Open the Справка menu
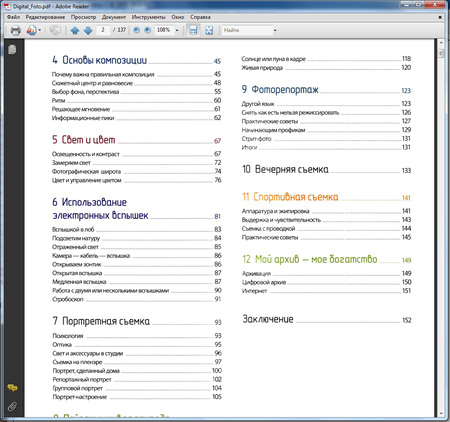Screen dimensions: 450x422 [200, 17]
